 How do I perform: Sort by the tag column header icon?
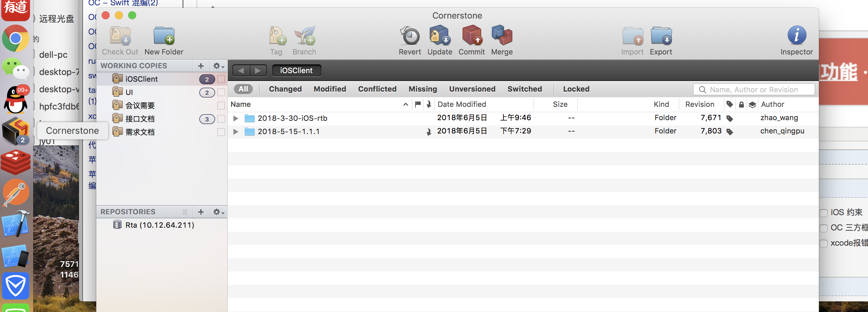click(x=730, y=104)
